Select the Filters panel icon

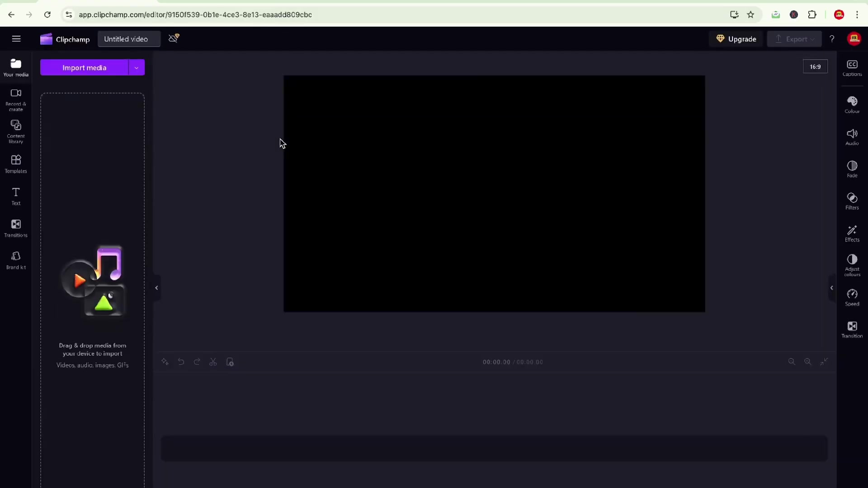[x=852, y=201]
